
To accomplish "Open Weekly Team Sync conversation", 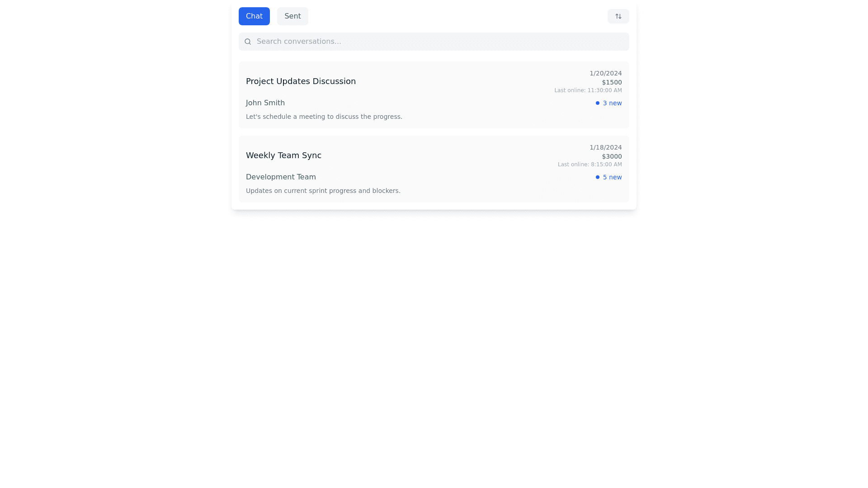I will pos(283,155).
